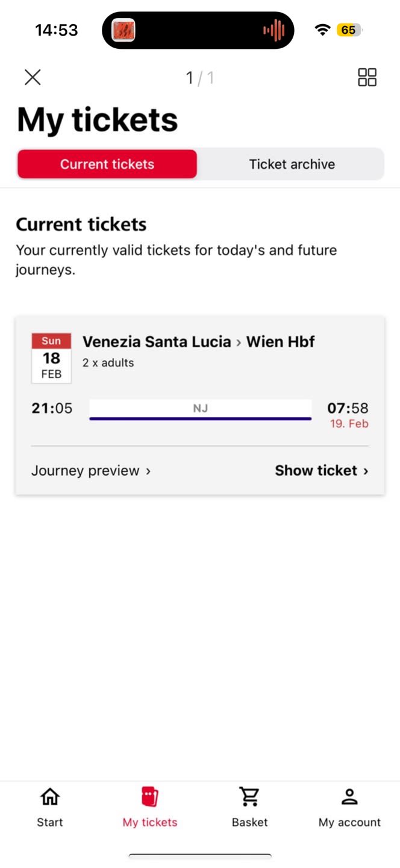Select the Current tickets tab

pyautogui.click(x=107, y=164)
